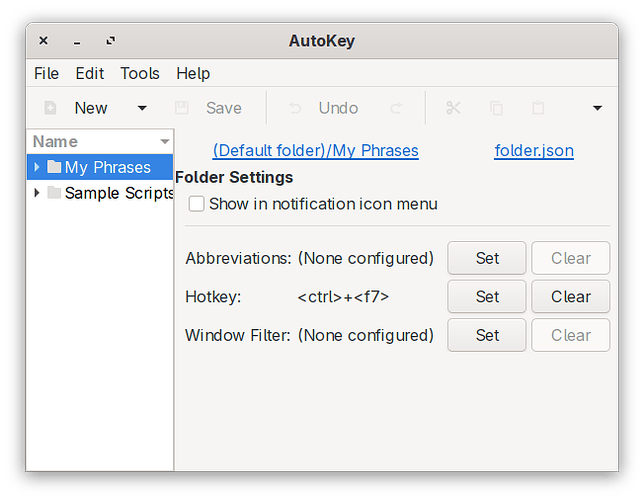The height and width of the screenshot is (500, 644).
Task: Select the My Phrases folder icon
Action: coord(54,167)
